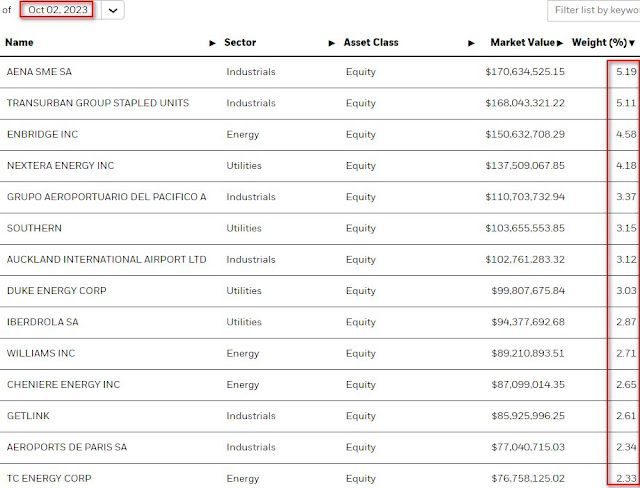The image size is (640, 488).
Task: Click market value $94,377,692.68
Action: tap(528, 322)
